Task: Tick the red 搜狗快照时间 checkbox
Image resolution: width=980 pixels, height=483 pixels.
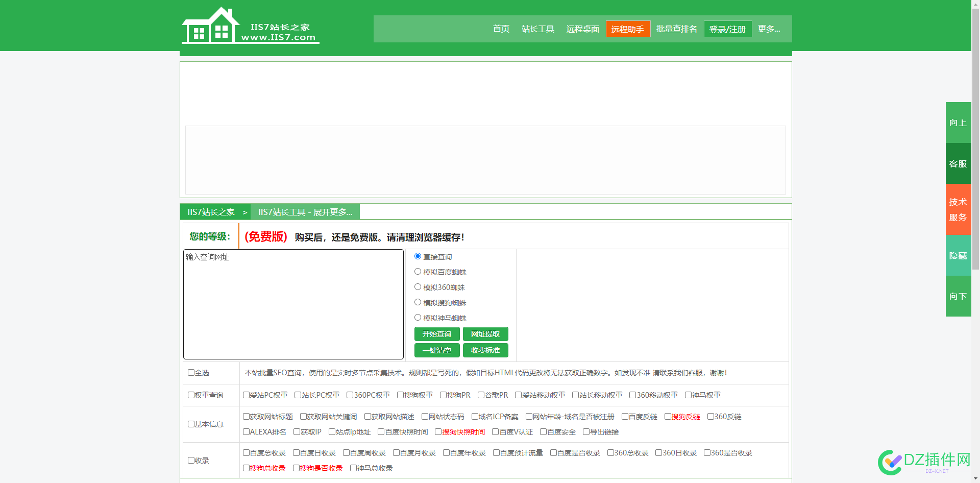Action: tap(438, 432)
